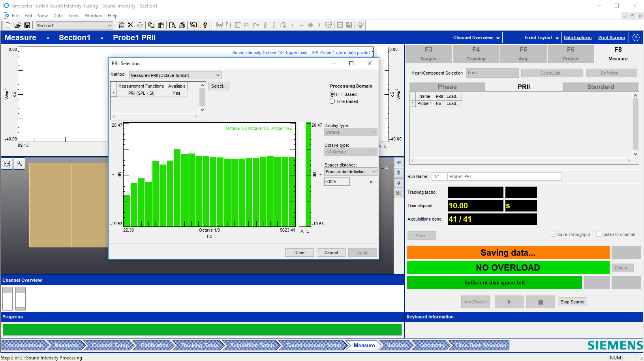Click the Run Name Probe1 PRII field
This screenshot has height=361, width=644.
[504, 176]
